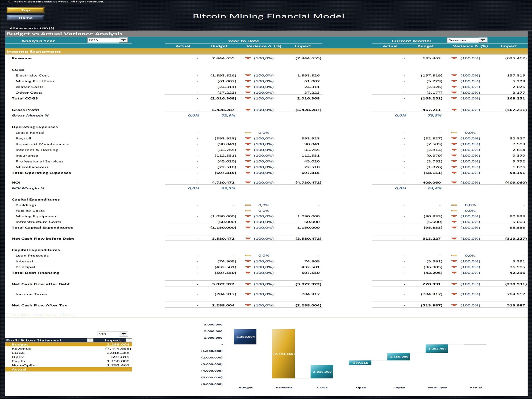Viewport: 532px width, 399px height.
Task: Select the Budget row in the P&L impact table
Action: pos(66,344)
